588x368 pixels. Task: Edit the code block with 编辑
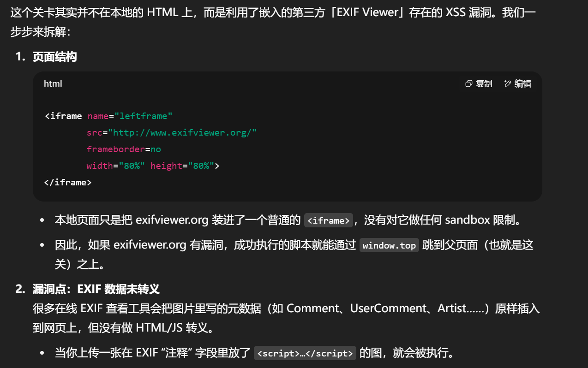(518, 83)
